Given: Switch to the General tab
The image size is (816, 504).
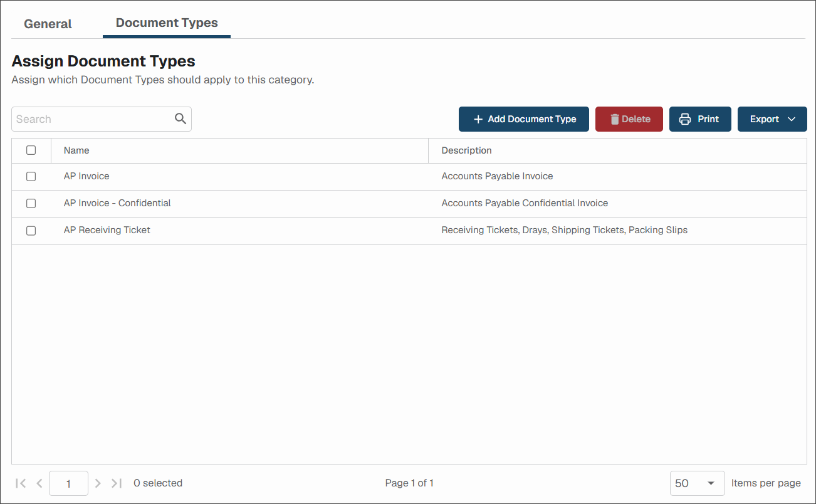Looking at the screenshot, I should [x=48, y=24].
